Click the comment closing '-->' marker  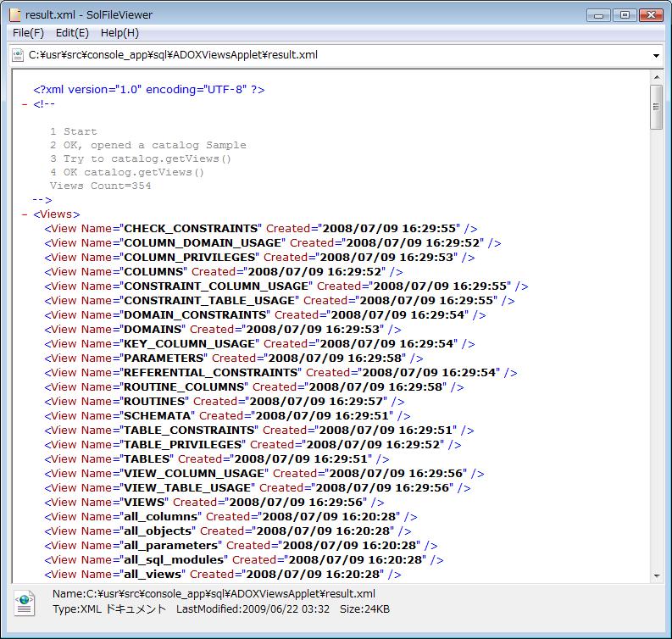[42, 200]
